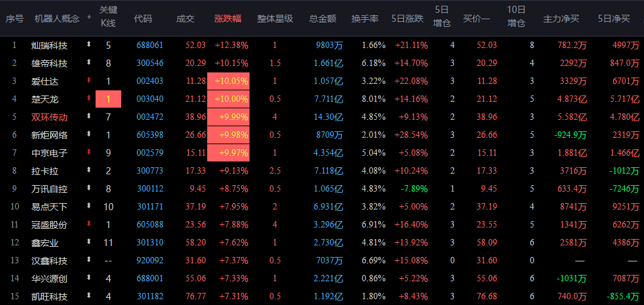Sort by the 5日涨跌 column header
The height and width of the screenshot is (305, 644).
pyautogui.click(x=407, y=19)
